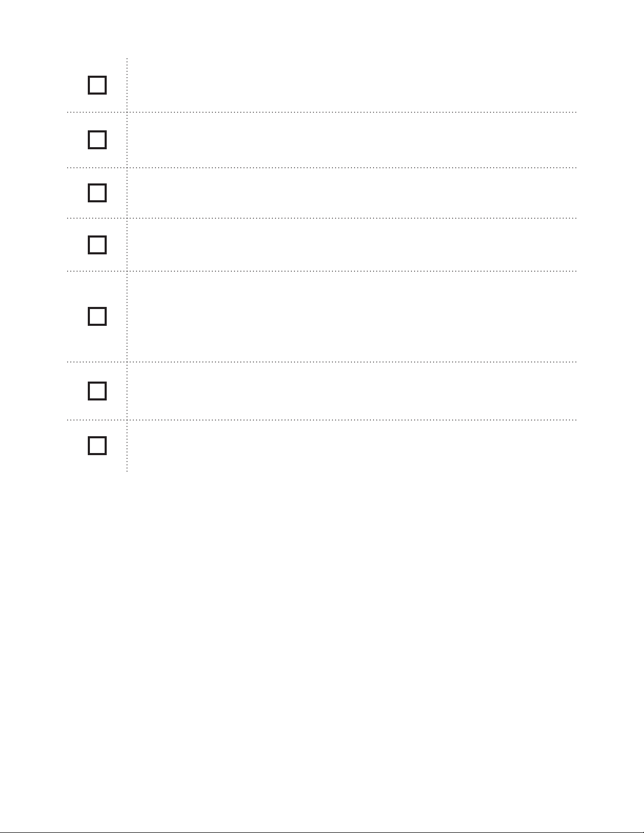Check the last checkbox at the bottom
644x833 pixels.
click(97, 446)
